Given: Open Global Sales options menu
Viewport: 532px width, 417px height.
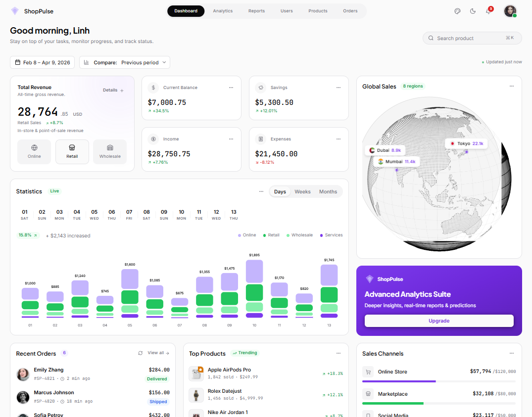Looking at the screenshot, I should pyautogui.click(x=512, y=86).
